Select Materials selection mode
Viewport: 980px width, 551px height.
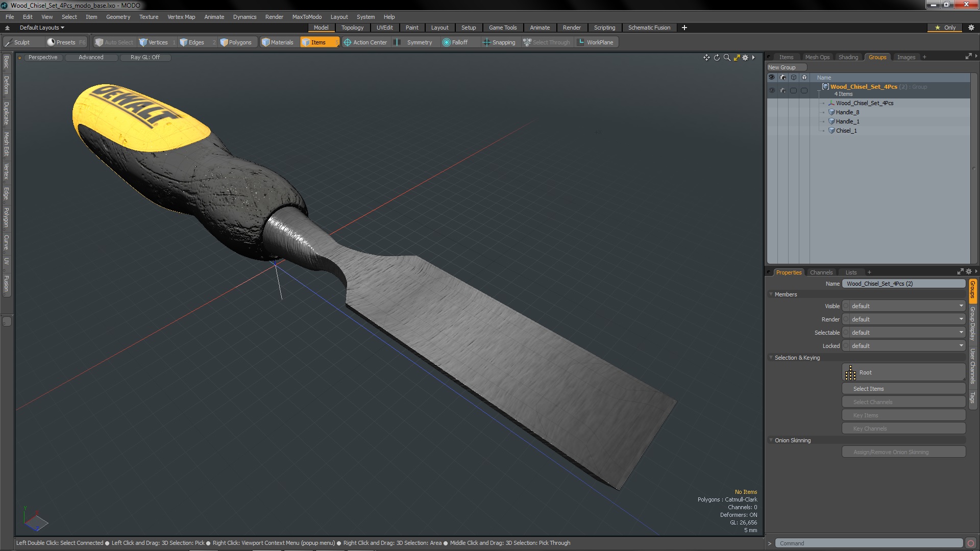(x=278, y=42)
